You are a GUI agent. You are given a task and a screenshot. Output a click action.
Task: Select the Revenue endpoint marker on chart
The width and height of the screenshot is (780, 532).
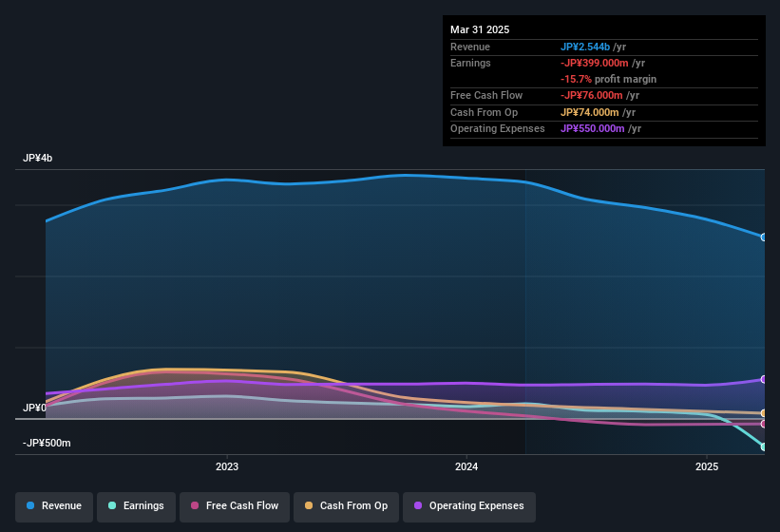point(764,237)
